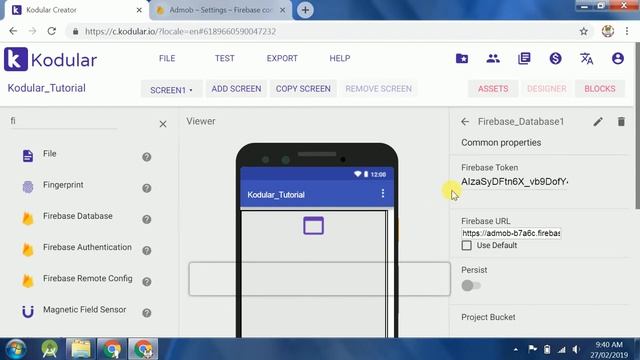640x360 pixels.
Task: Focus the component search field
Action: click(63, 121)
